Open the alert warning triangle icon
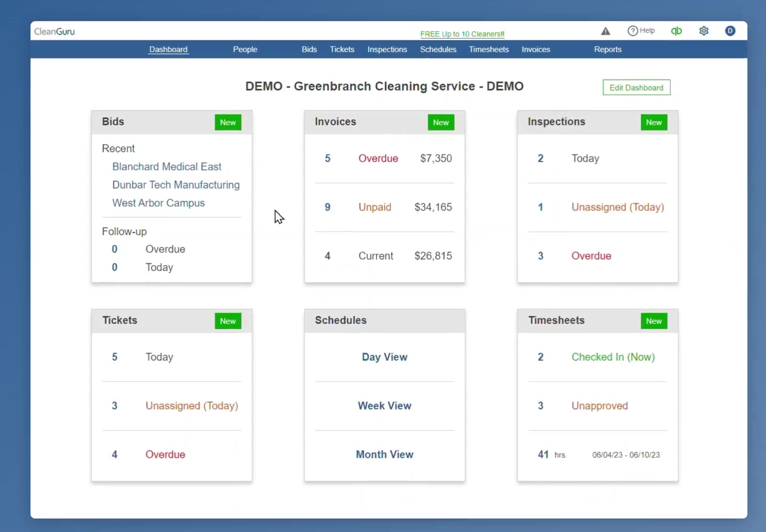 pyautogui.click(x=606, y=31)
